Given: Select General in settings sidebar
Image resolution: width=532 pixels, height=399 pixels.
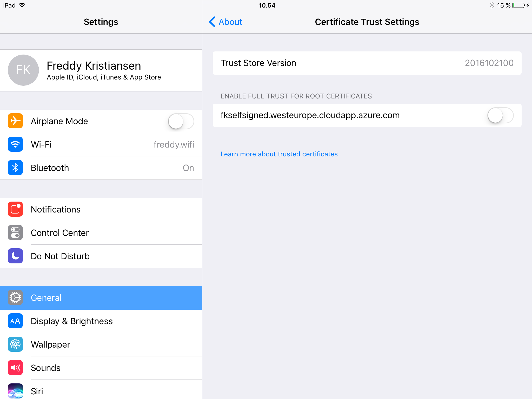Looking at the screenshot, I should [x=101, y=298].
